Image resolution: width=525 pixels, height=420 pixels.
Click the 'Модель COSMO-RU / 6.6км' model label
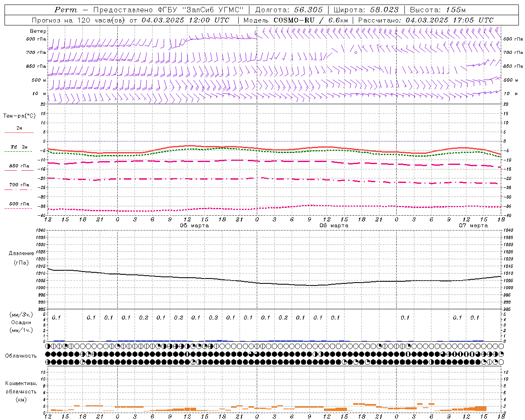pyautogui.click(x=296, y=20)
